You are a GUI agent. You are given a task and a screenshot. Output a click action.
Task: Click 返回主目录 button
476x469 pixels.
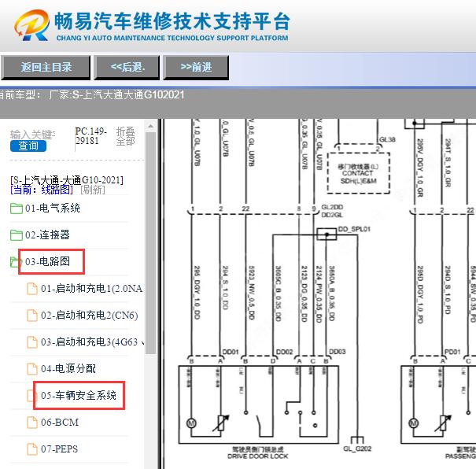tap(46, 68)
